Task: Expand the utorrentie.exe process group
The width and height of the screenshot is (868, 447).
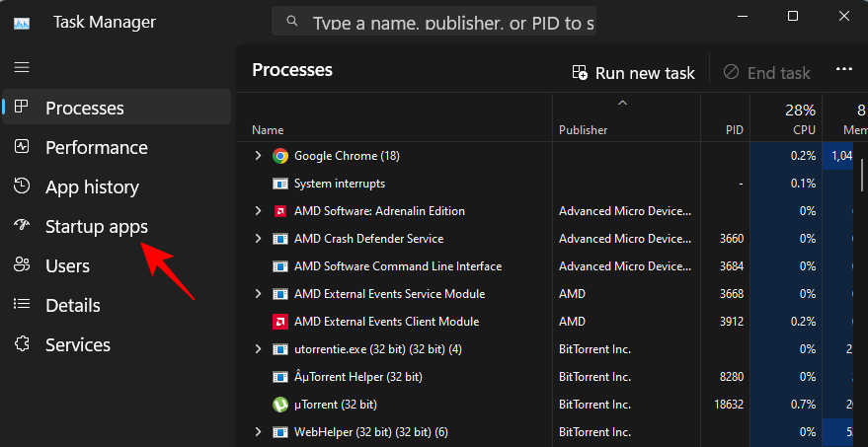Action: (259, 349)
